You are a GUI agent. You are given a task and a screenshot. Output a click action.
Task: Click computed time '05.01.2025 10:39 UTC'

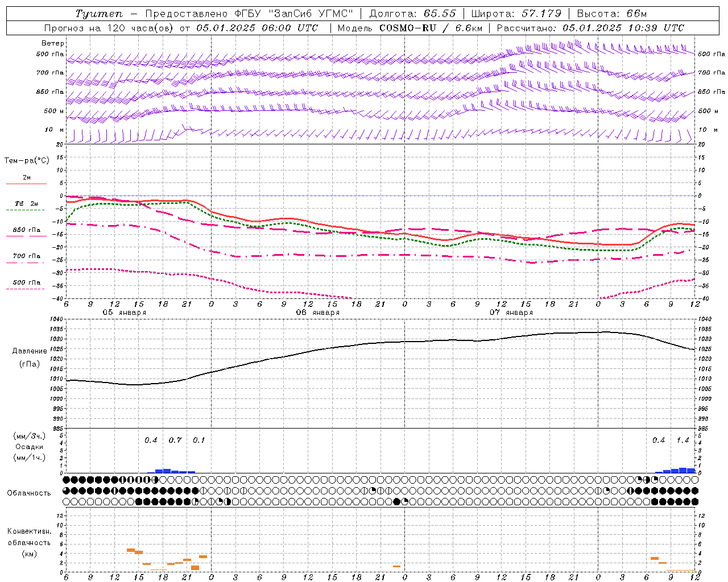(623, 28)
